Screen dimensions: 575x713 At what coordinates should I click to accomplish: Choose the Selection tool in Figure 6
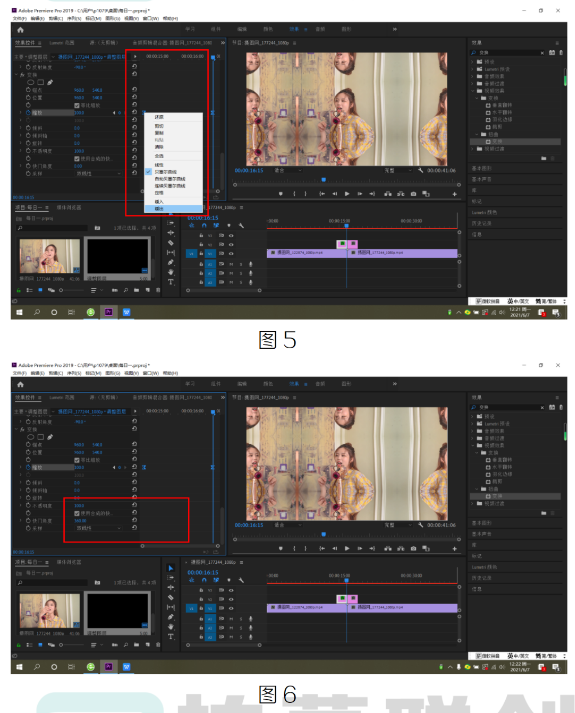(171, 568)
